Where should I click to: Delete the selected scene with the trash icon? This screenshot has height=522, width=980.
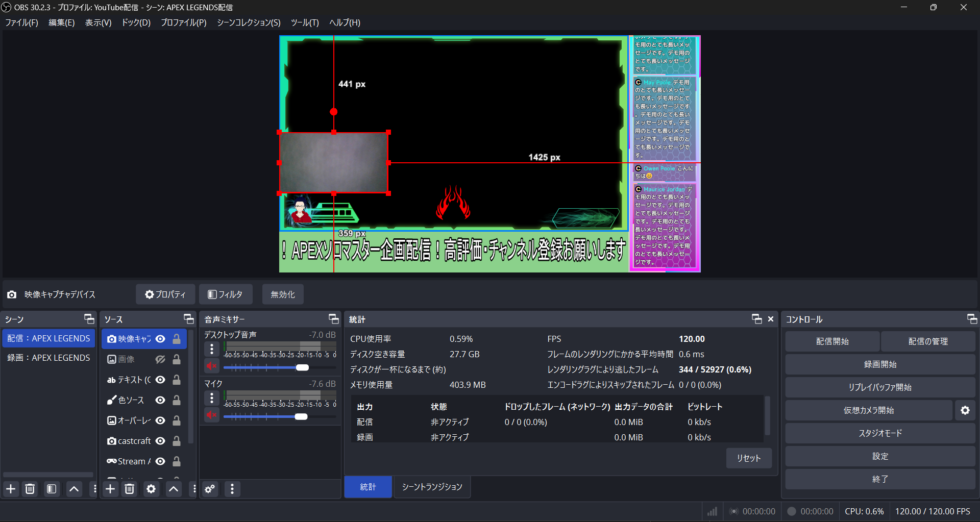tap(30, 489)
